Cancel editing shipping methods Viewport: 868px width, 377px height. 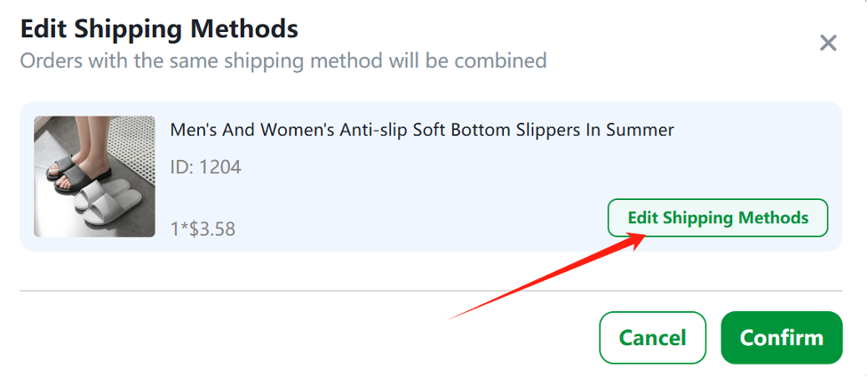652,338
